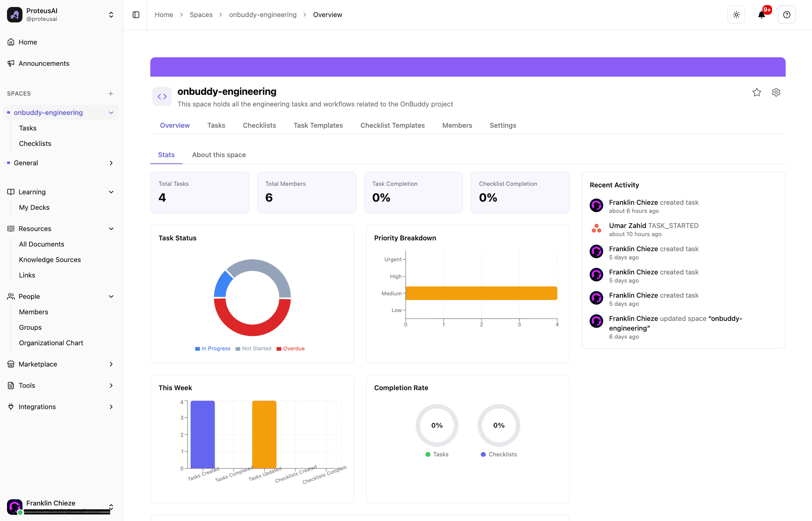
Task: Open Organizational Chart in sidebar
Action: tap(51, 343)
